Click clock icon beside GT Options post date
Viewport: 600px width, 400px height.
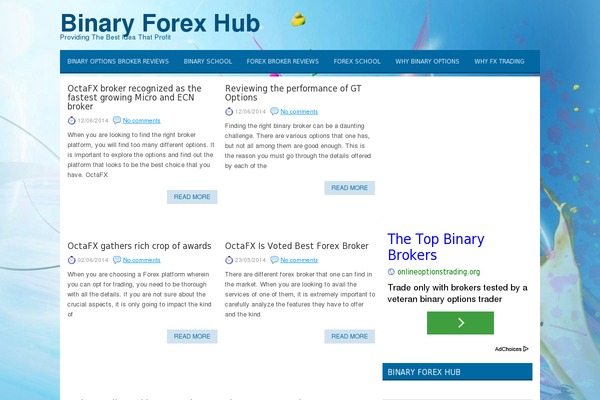[229, 111]
